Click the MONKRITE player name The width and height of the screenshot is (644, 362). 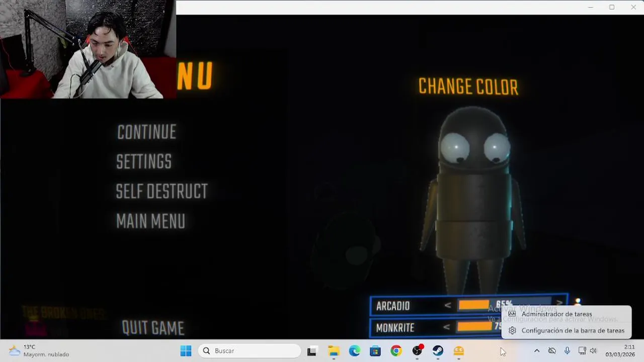(x=395, y=328)
